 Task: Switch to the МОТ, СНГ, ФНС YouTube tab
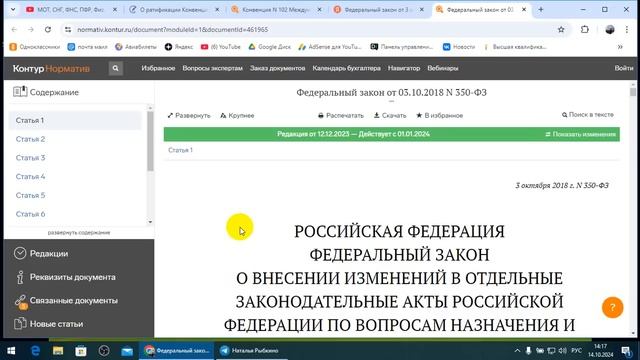tap(71, 9)
